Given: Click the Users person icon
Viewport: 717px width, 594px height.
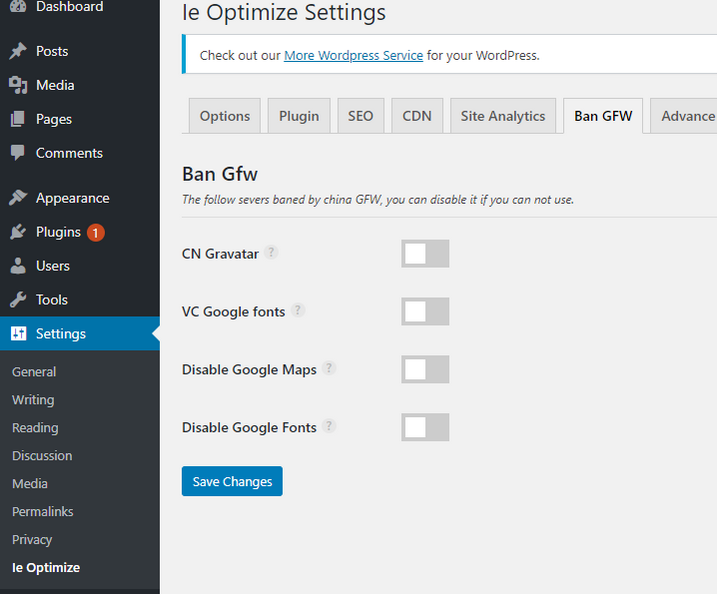Looking at the screenshot, I should click(18, 266).
